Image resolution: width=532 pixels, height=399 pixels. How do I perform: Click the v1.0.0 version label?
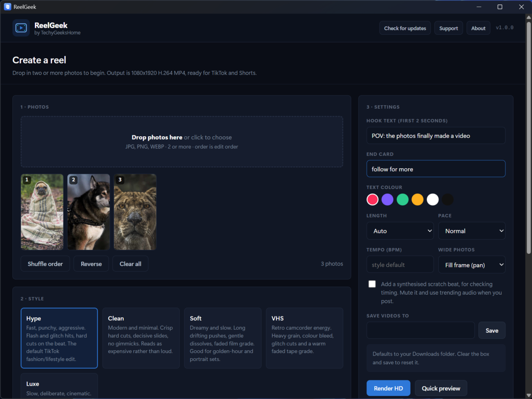tap(505, 28)
